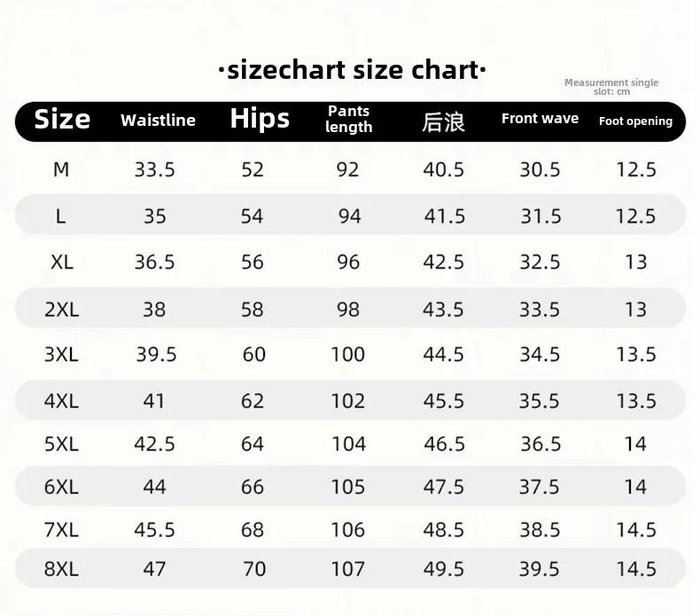The width and height of the screenshot is (700, 616).
Task: Click the sizechart size chart title
Action: [x=353, y=70]
